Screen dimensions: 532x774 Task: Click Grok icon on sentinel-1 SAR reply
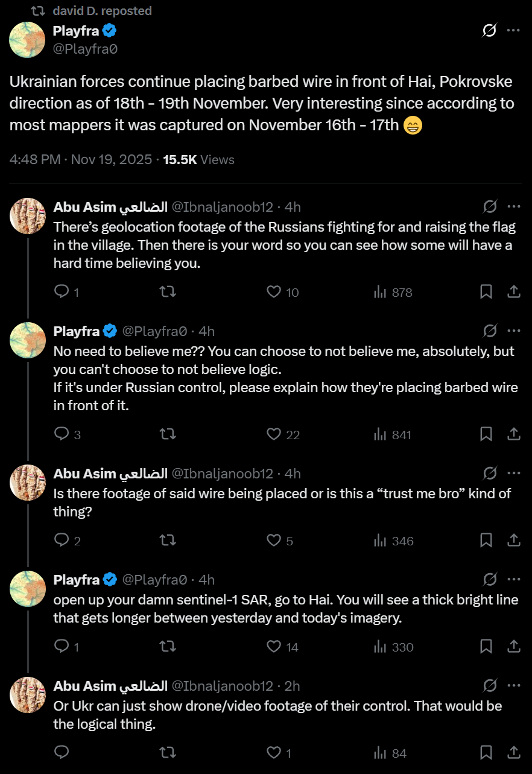pos(490,579)
